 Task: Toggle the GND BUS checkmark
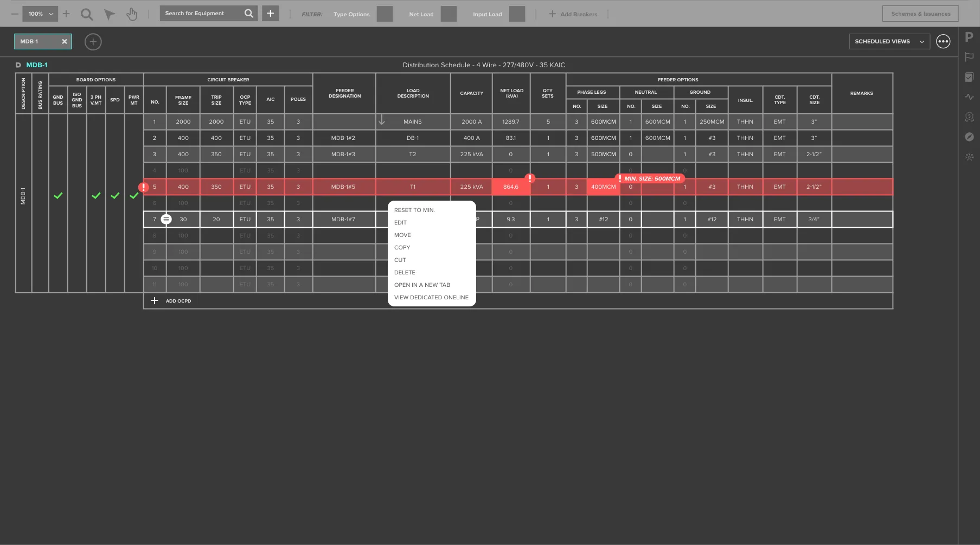58,196
